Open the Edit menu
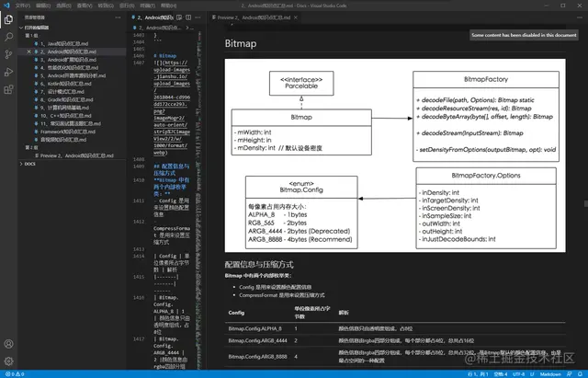This screenshot has height=378, width=588. click(43, 6)
